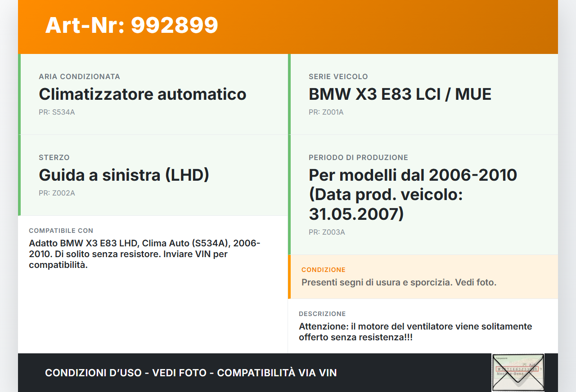Click the orange 'CONDIZIONE' label

coord(323,270)
